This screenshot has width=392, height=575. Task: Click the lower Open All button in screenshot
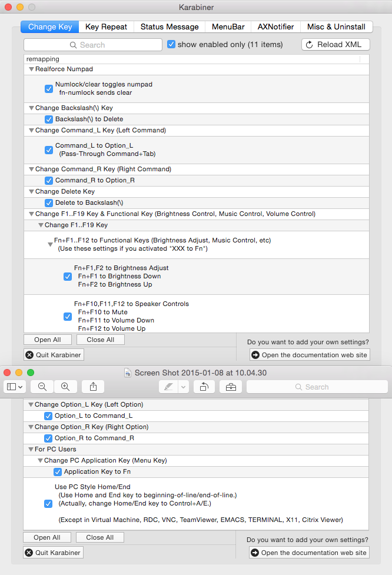tap(47, 537)
